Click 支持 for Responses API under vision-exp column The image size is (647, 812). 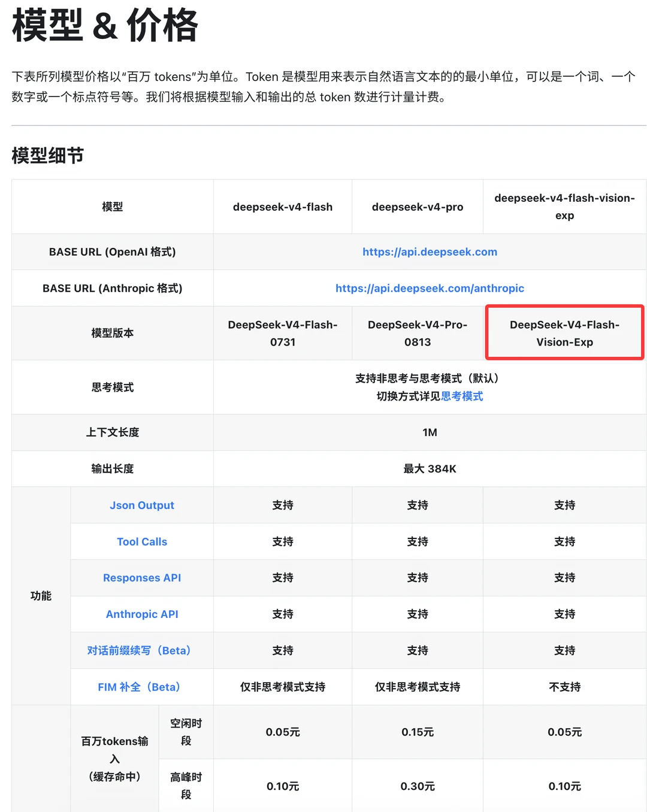[564, 578]
